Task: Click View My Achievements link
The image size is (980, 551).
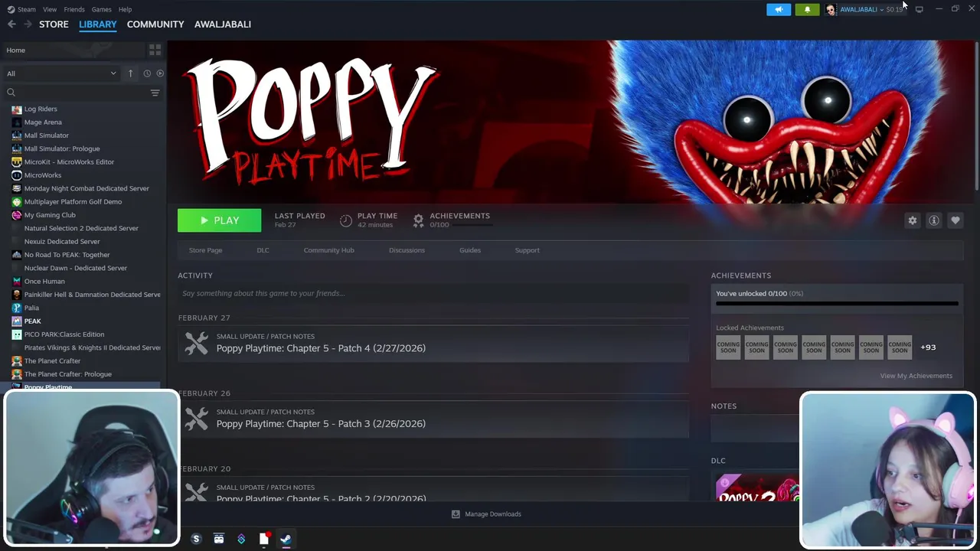Action: [x=916, y=376]
